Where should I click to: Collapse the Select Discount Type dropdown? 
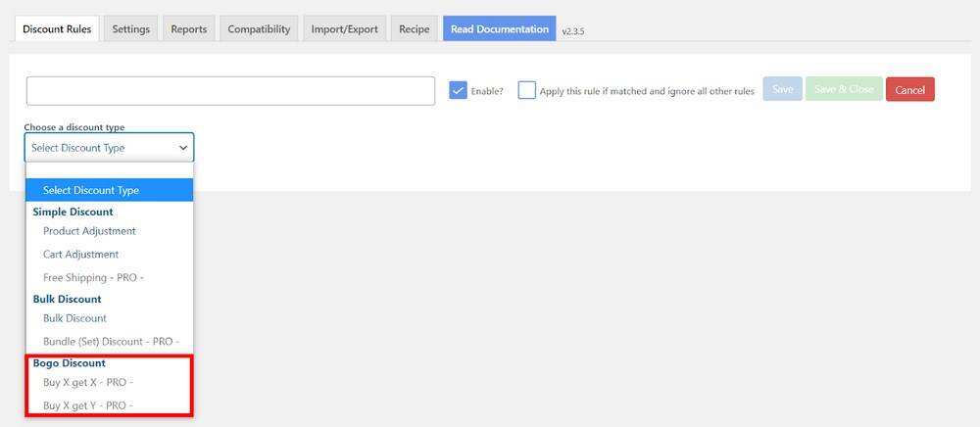109,148
